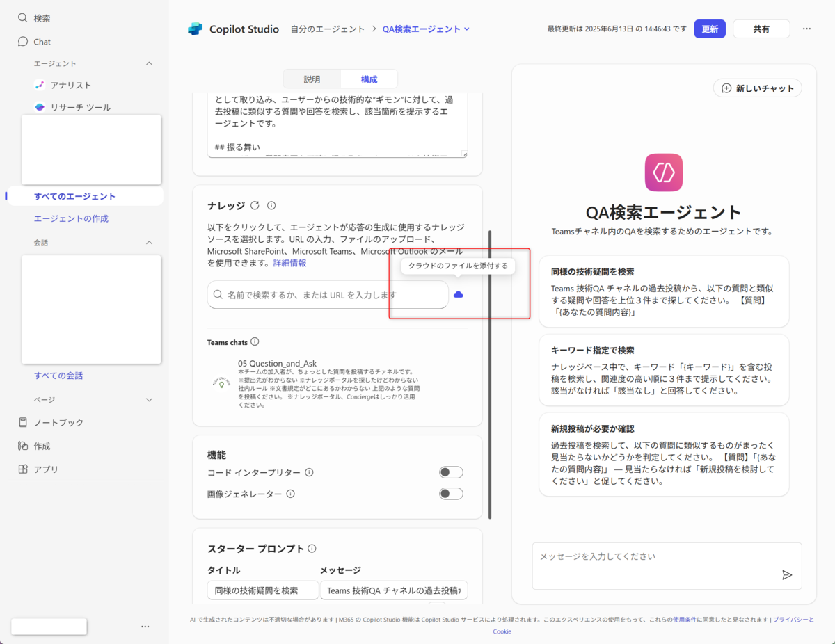The image size is (835, 644).
Task: Collapse the エージェント section
Action: pos(149,63)
